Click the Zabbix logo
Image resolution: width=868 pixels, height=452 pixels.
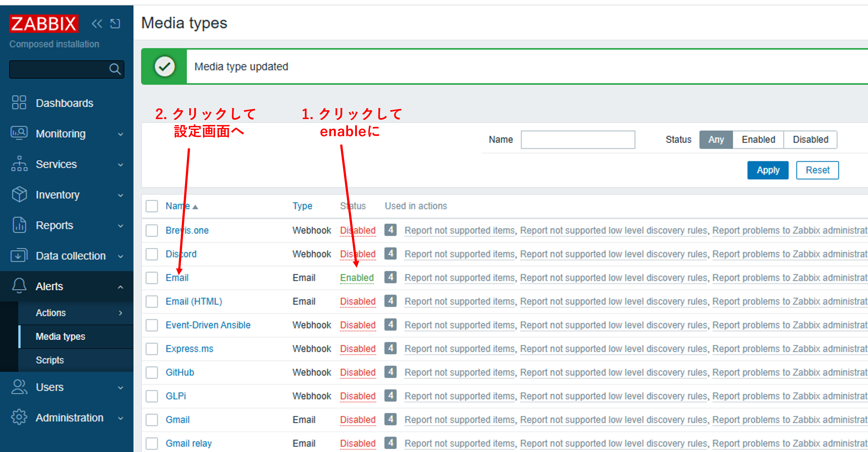click(x=44, y=24)
